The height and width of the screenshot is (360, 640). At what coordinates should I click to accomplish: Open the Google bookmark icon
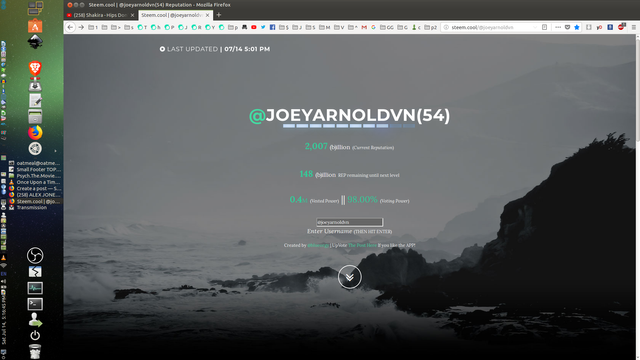click(373, 27)
